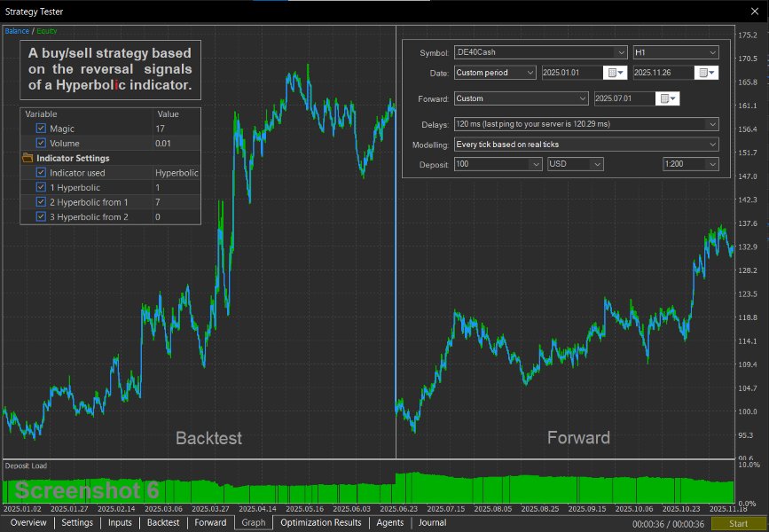This screenshot has width=769, height=532.
Task: Uncheck the Volume variable checkbox
Action: (41, 143)
